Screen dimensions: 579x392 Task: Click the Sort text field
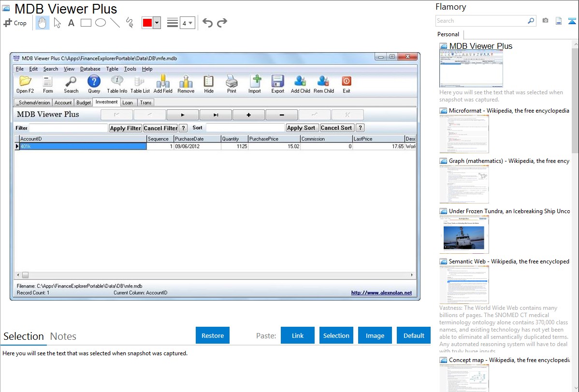click(245, 128)
